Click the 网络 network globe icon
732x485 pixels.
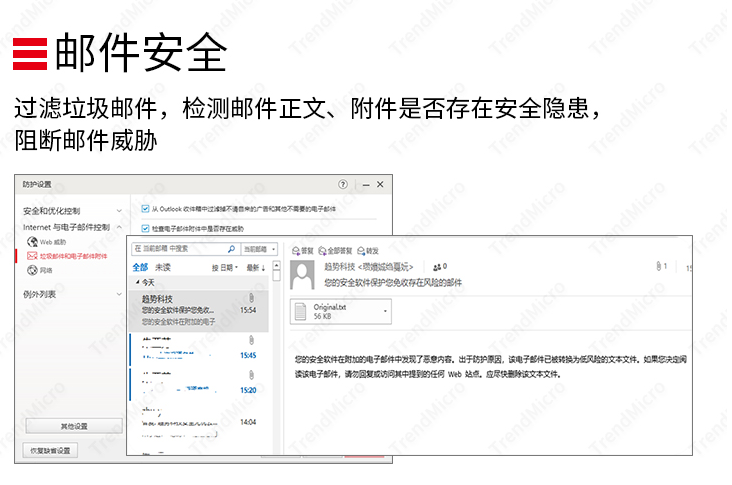tap(32, 270)
